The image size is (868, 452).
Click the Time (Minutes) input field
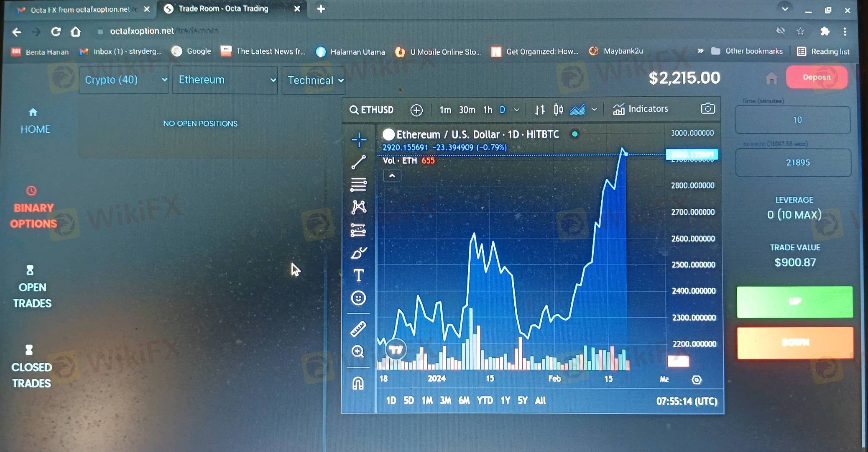coord(793,120)
